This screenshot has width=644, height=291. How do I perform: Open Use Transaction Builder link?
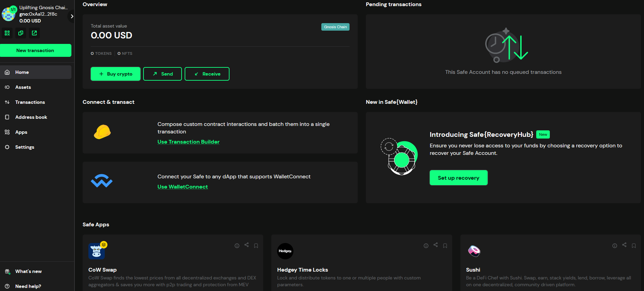(x=188, y=142)
